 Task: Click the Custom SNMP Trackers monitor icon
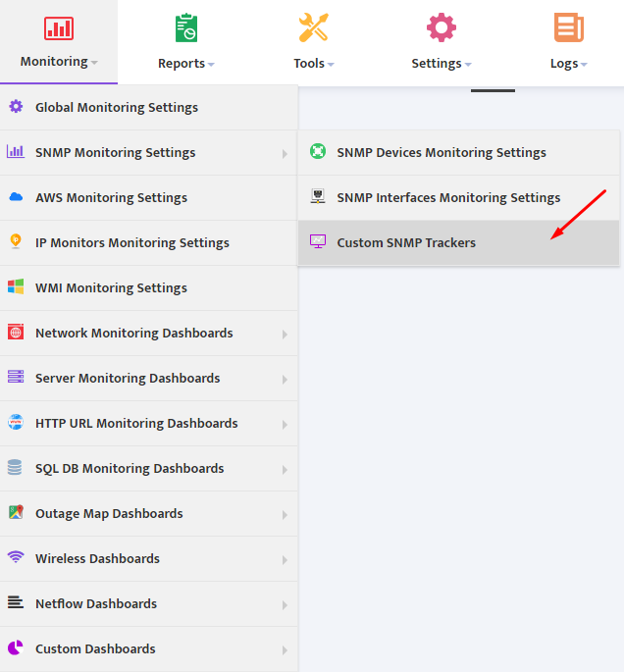(318, 241)
